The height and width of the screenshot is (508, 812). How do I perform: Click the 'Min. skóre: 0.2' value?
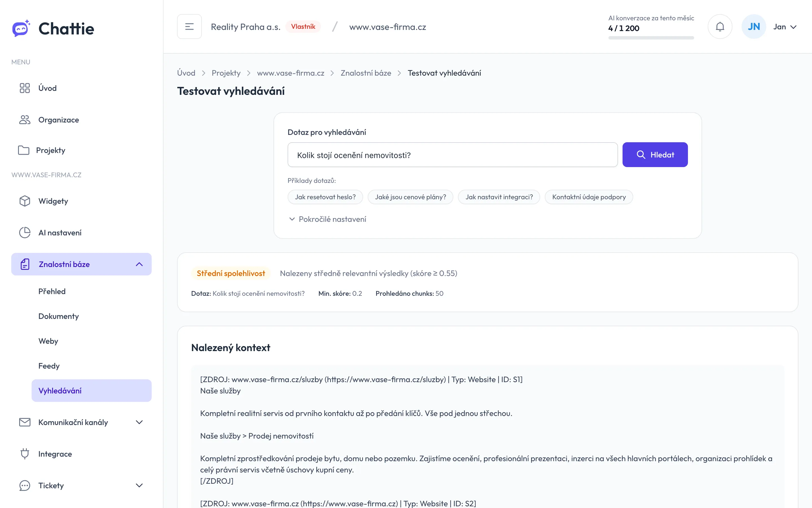tap(340, 293)
